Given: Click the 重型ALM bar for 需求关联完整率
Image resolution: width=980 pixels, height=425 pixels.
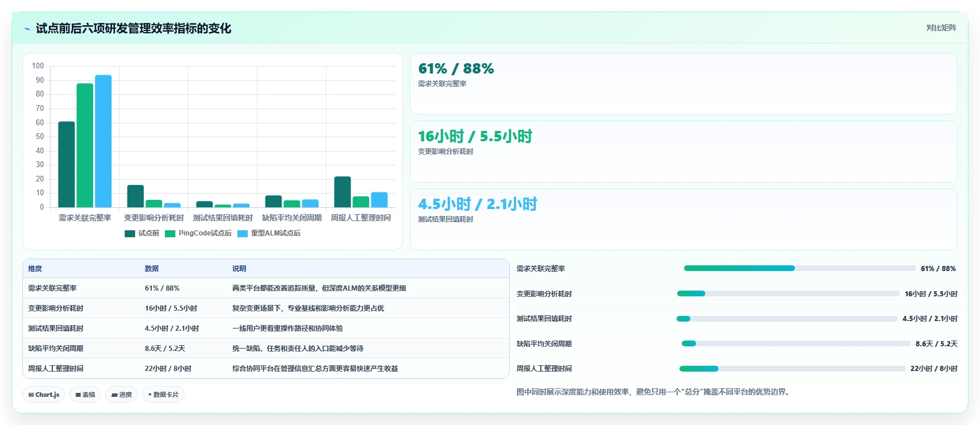Looking at the screenshot, I should [103, 141].
